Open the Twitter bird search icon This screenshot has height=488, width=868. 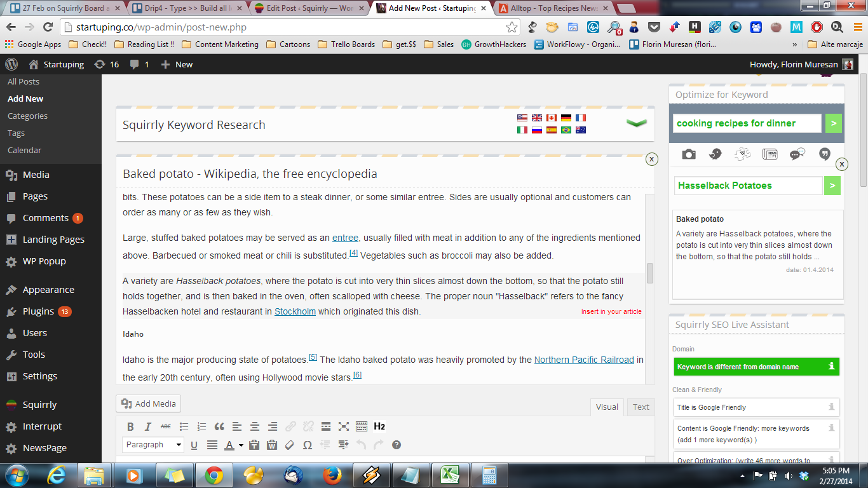coord(715,154)
